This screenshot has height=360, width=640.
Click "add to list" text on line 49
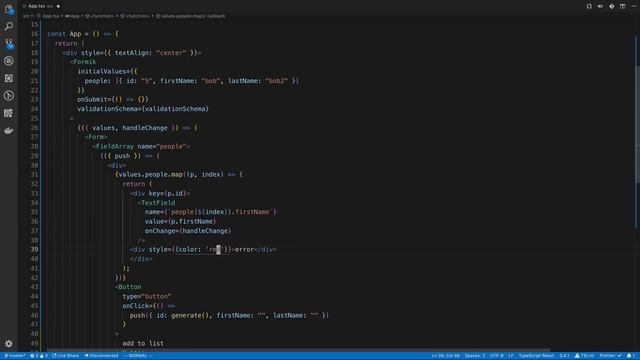click(143, 343)
